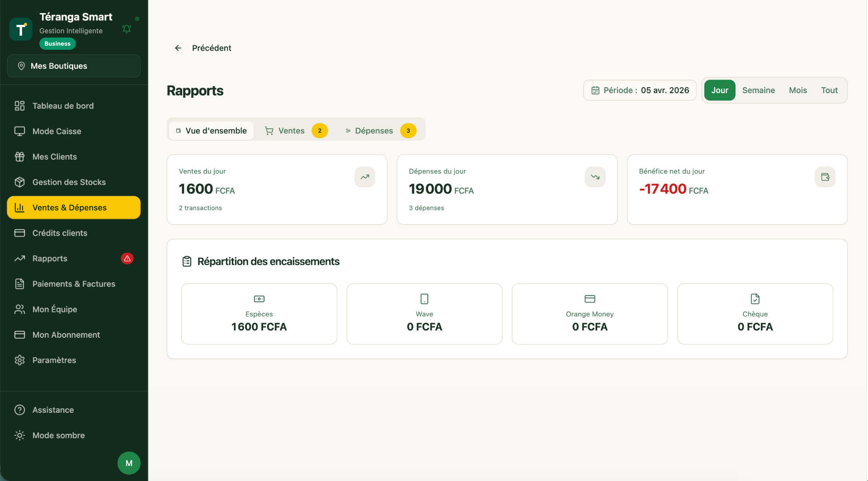Click the cart icon on Ventes tab

point(269,131)
